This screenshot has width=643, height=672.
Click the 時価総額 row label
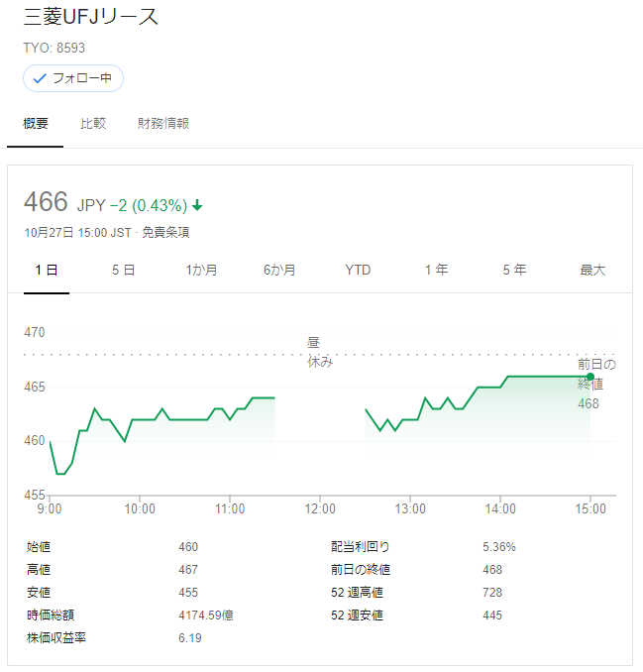point(51,615)
